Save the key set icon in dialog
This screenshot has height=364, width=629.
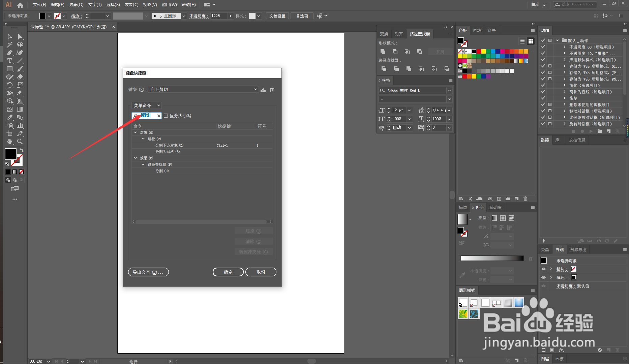(x=263, y=90)
